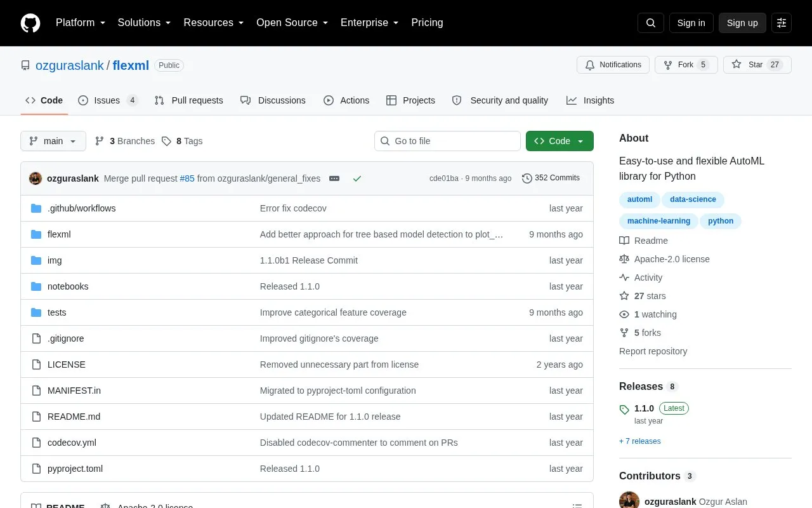The width and height of the screenshot is (812, 508).
Task: Open the Insights tab
Action: coord(591,100)
